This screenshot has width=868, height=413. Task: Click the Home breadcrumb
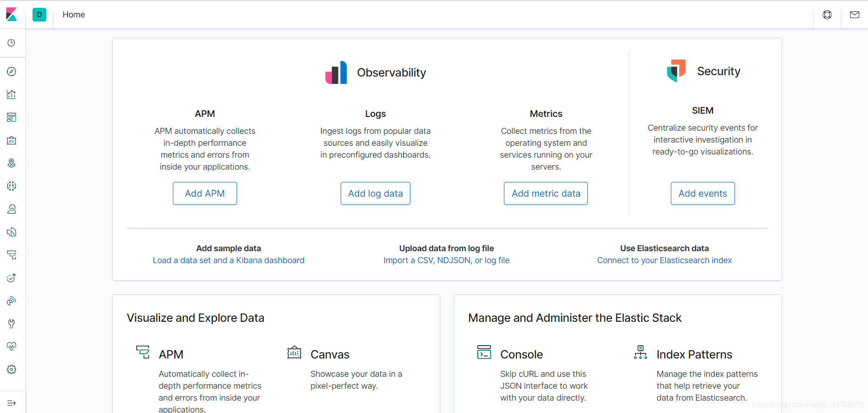pos(74,15)
